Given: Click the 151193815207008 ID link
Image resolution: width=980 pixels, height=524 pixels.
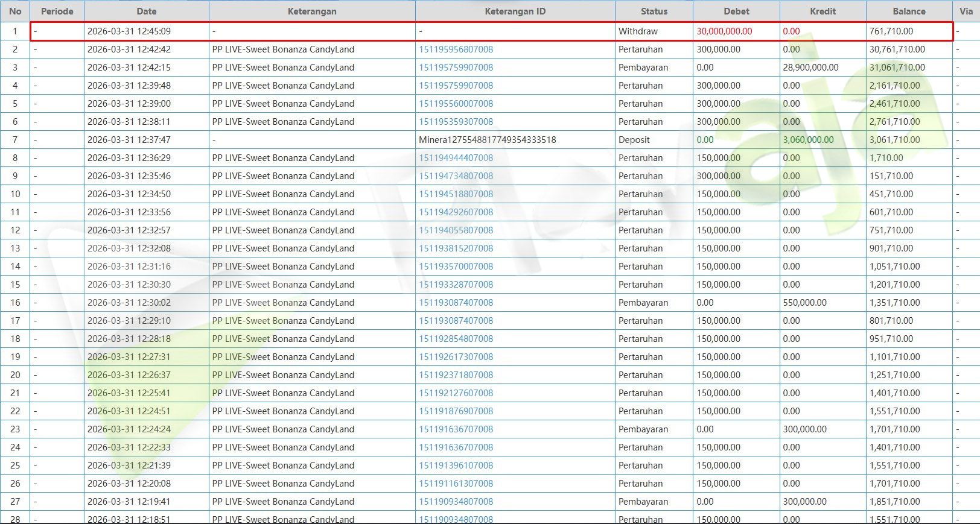Looking at the screenshot, I should pyautogui.click(x=456, y=248).
